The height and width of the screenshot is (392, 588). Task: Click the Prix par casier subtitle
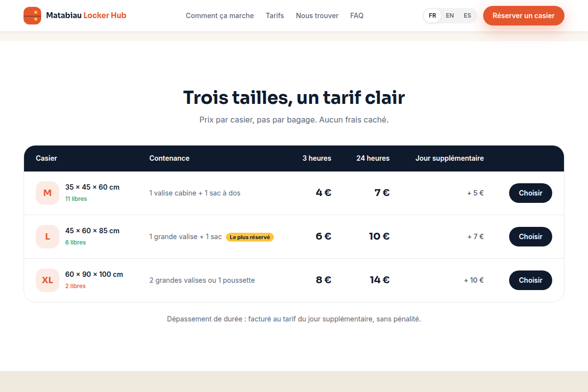[x=294, y=120]
